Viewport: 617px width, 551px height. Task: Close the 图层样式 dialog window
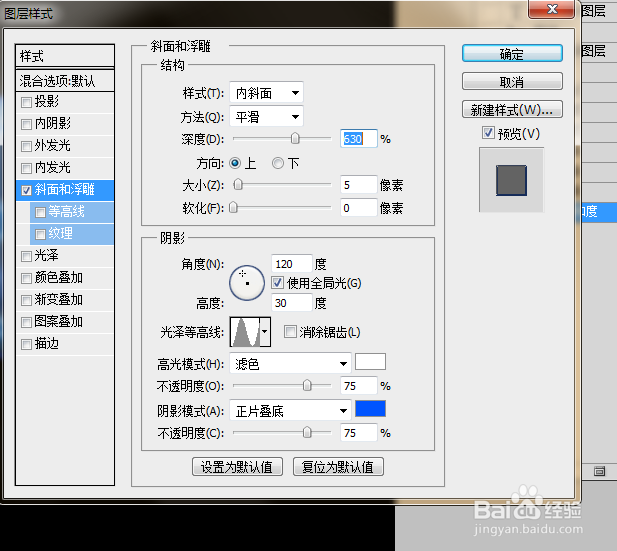(552, 9)
